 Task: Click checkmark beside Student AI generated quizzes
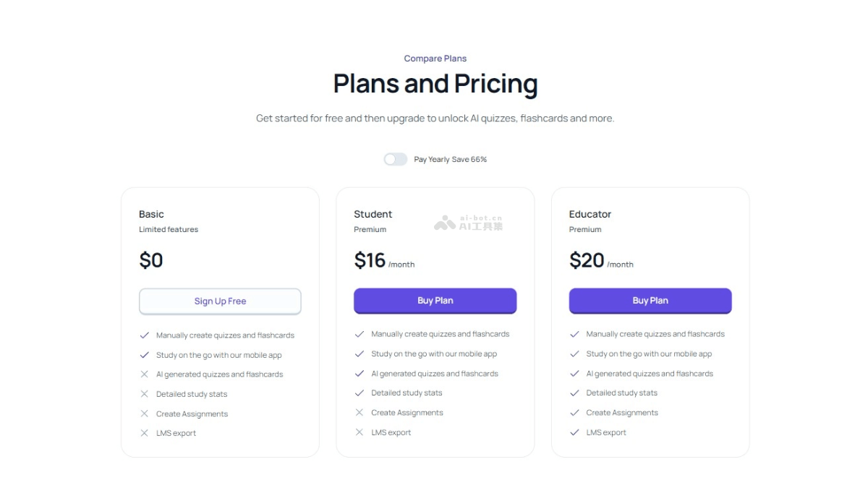click(x=359, y=374)
